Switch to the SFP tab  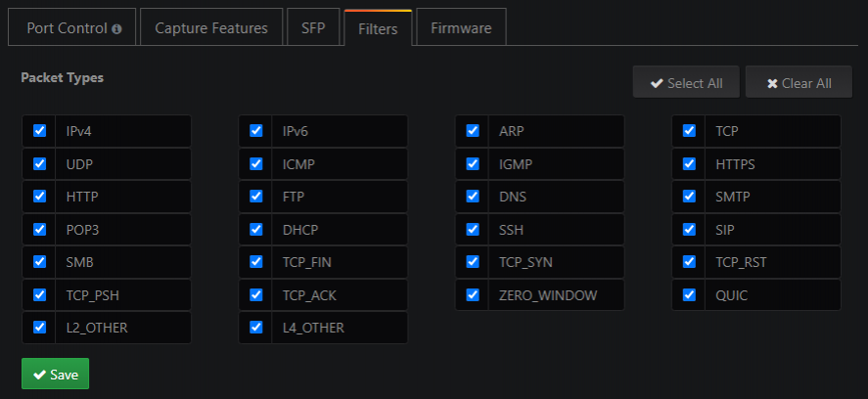(313, 28)
